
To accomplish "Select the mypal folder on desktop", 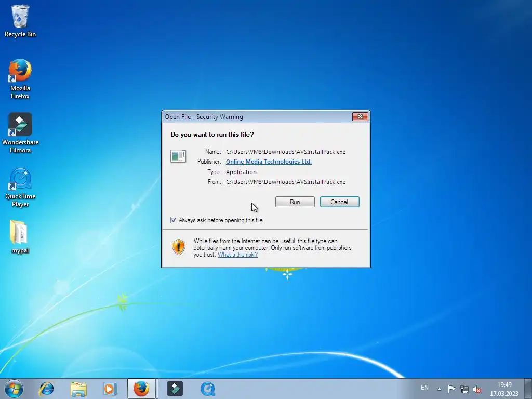I will coord(20,237).
